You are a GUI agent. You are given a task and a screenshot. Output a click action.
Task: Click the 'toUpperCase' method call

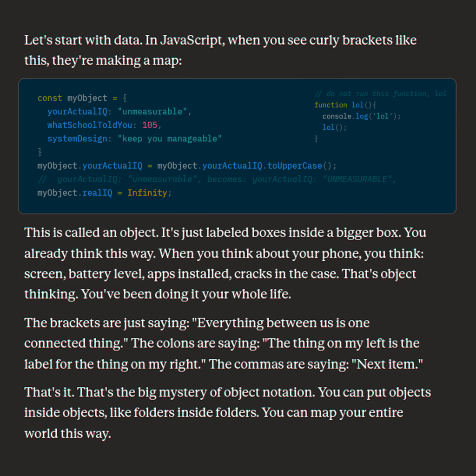[295, 165]
